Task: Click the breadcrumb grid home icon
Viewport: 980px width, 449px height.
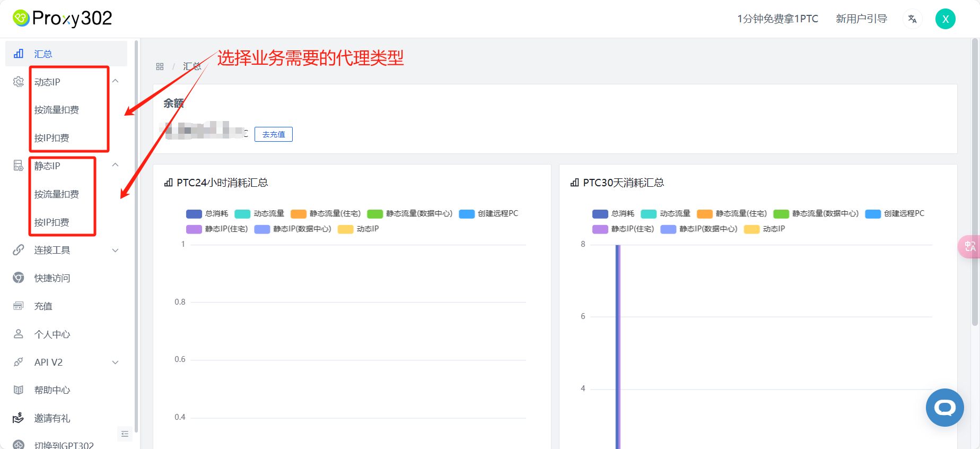Action: point(160,66)
